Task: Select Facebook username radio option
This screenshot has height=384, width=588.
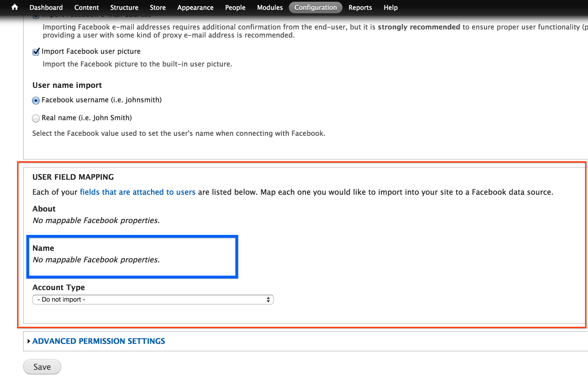Action: pyautogui.click(x=36, y=100)
